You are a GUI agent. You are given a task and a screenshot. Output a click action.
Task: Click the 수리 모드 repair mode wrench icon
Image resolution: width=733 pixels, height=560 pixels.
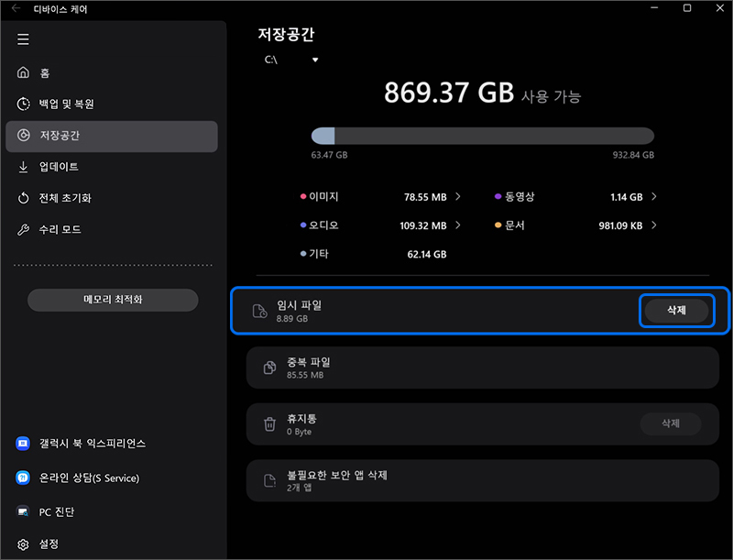click(x=23, y=228)
